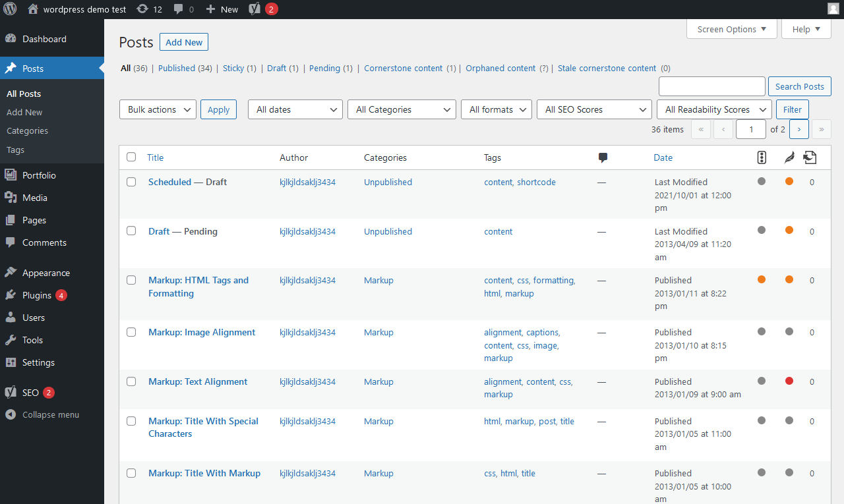This screenshot has width=844, height=504.
Task: Tick the select-all posts checkbox in header
Action: click(x=131, y=157)
